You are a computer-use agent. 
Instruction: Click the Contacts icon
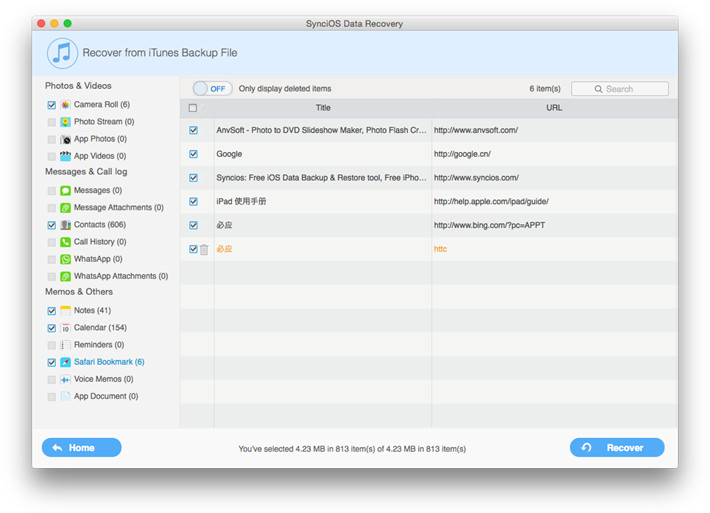[65, 225]
